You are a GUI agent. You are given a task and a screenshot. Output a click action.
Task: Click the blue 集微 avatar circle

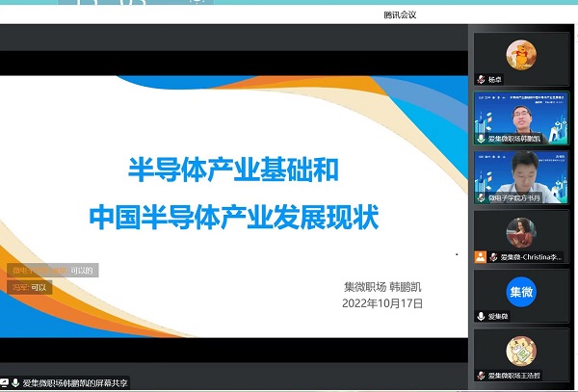[520, 290]
